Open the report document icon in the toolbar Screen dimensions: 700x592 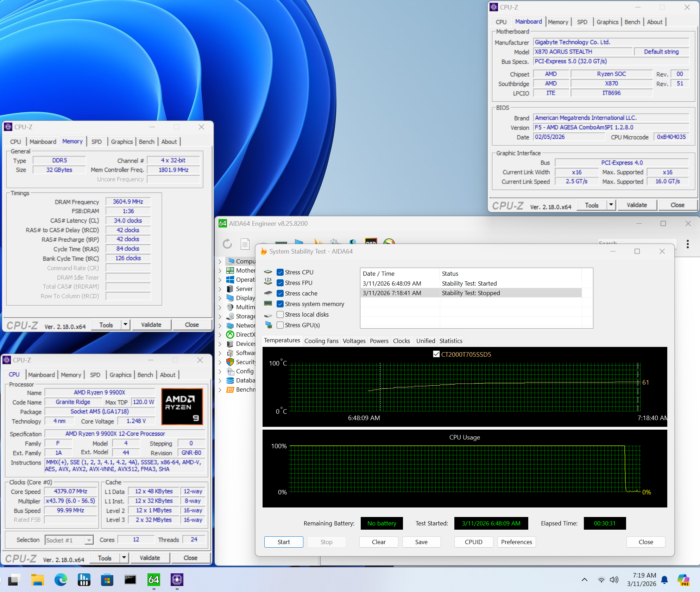pyautogui.click(x=245, y=244)
